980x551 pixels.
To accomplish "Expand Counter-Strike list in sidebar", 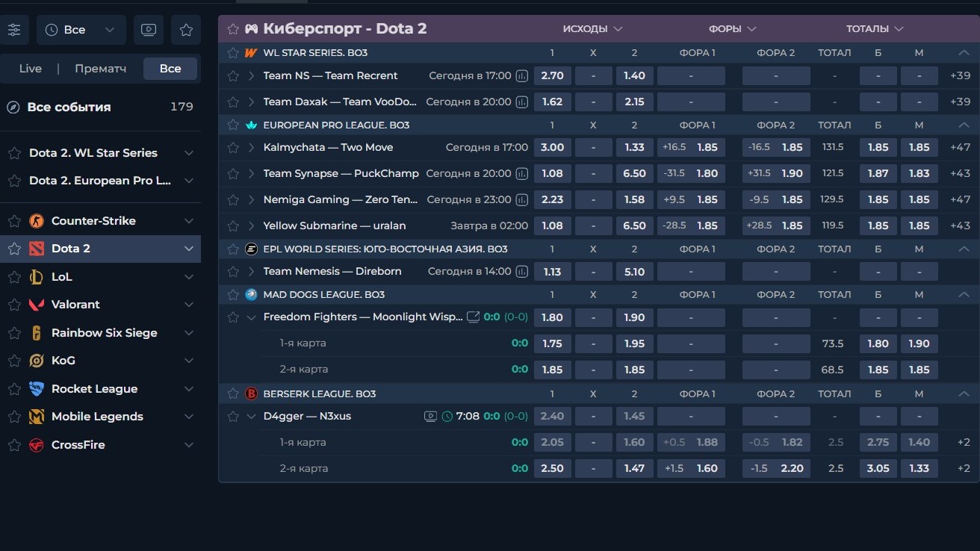I will (189, 221).
